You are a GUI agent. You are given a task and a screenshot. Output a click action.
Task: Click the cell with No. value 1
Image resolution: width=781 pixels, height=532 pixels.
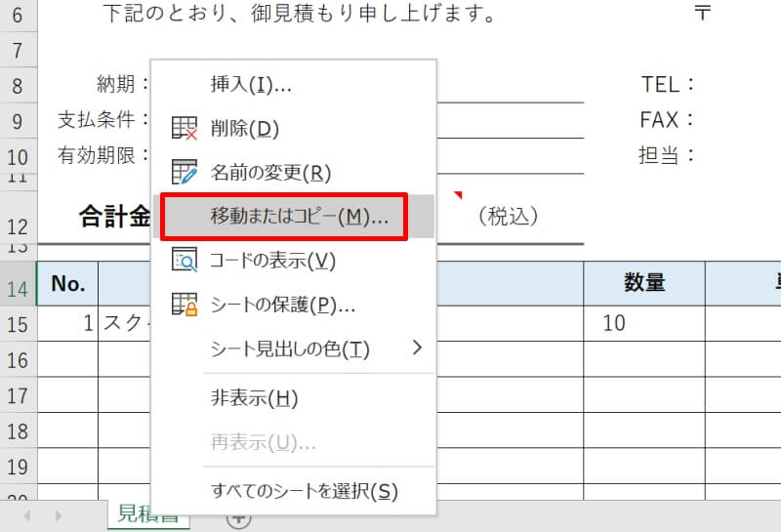coord(67,323)
